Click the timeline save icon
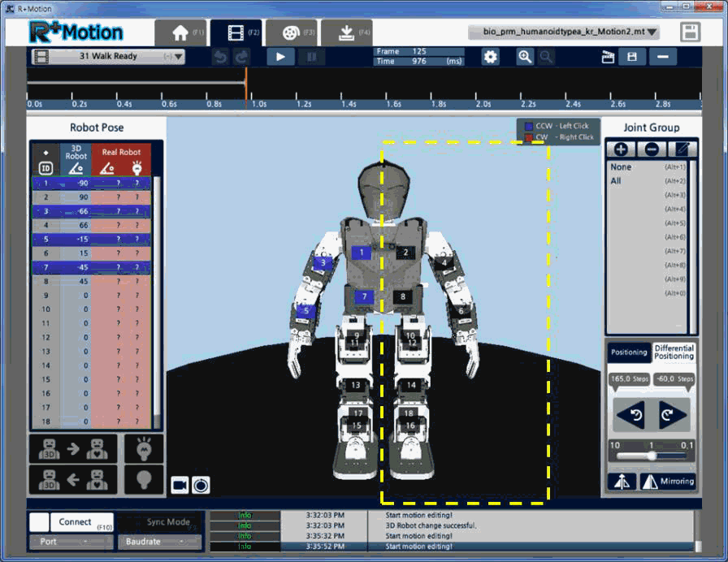 (632, 57)
